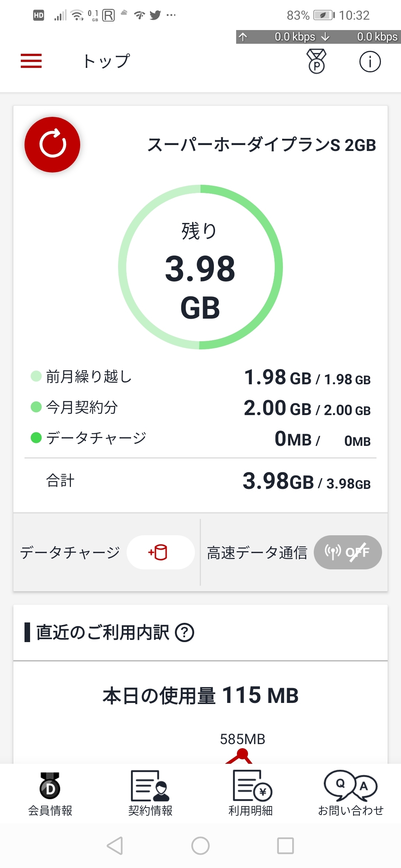Tap the 585MB chart data point
The width and height of the screenshot is (401, 868).
pyautogui.click(x=242, y=754)
